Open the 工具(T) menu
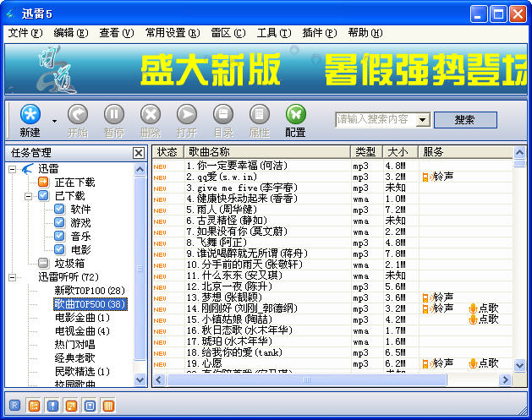532x420 pixels. pos(274,33)
